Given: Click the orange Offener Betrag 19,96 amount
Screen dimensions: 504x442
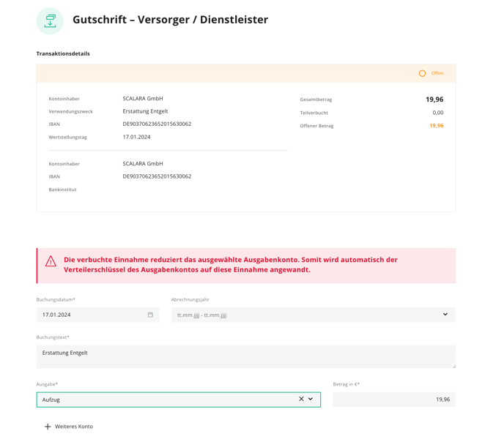Looking at the screenshot, I should point(436,126).
